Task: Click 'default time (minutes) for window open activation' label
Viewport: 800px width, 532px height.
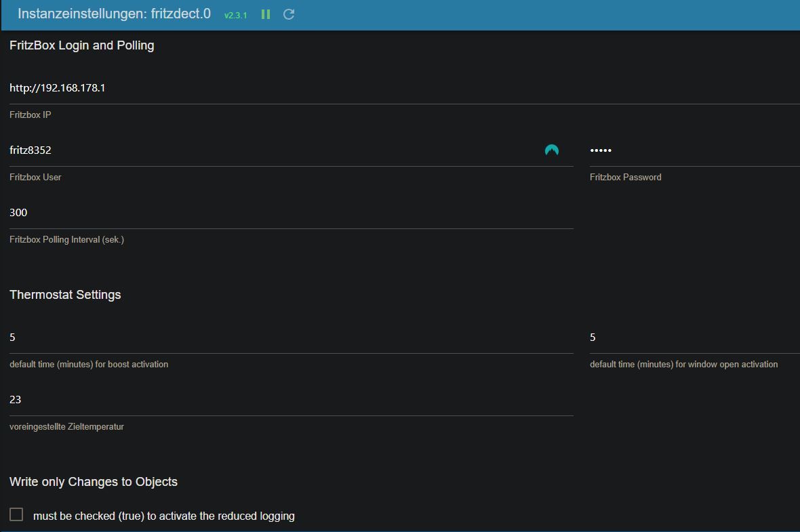Action: click(x=683, y=364)
